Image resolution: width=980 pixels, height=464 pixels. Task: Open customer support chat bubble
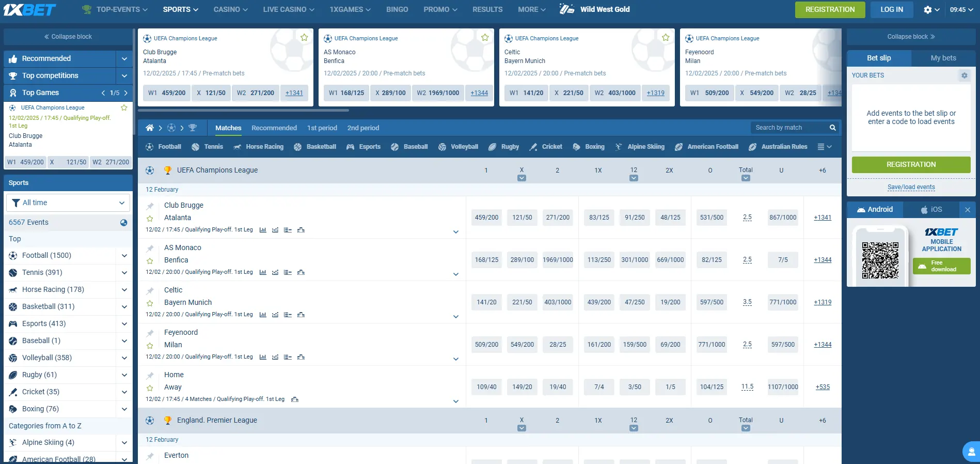tap(971, 452)
